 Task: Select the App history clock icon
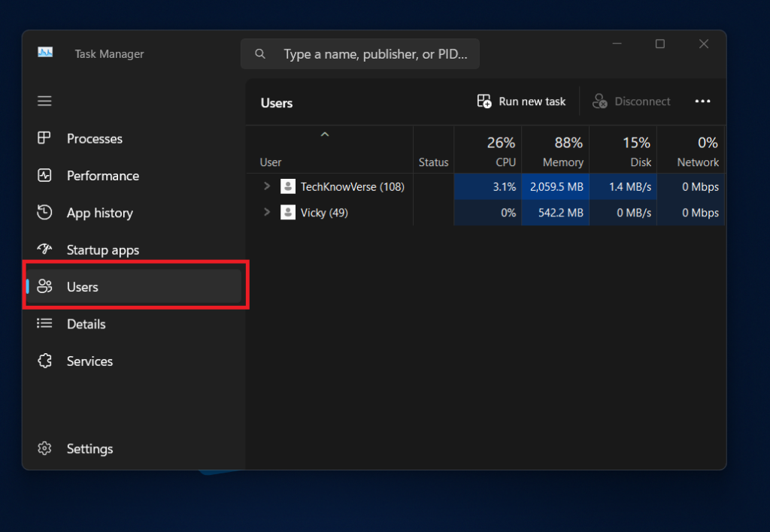(44, 213)
